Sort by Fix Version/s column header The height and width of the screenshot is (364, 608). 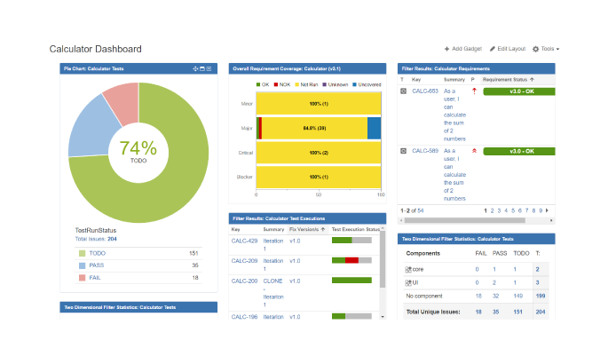click(x=306, y=228)
